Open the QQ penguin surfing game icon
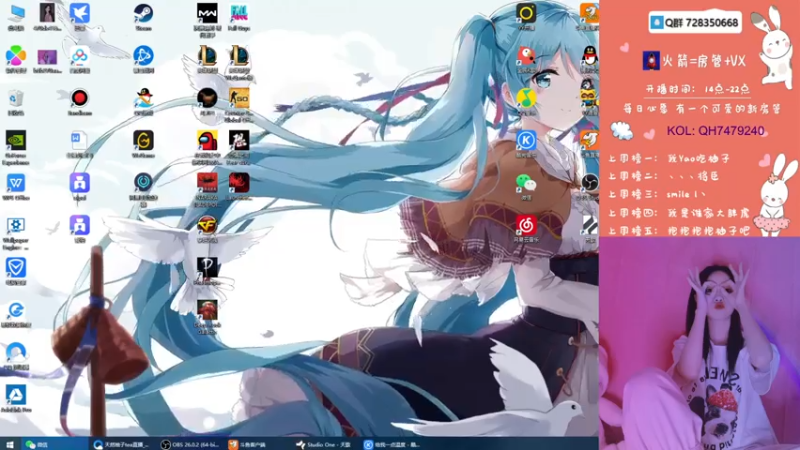The height and width of the screenshot is (450, 800). click(143, 98)
